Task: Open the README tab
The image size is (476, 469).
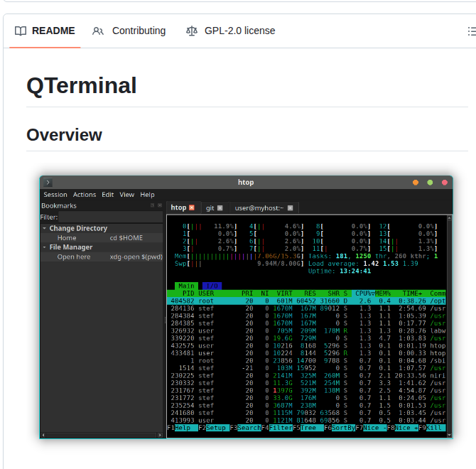Action: (x=45, y=31)
